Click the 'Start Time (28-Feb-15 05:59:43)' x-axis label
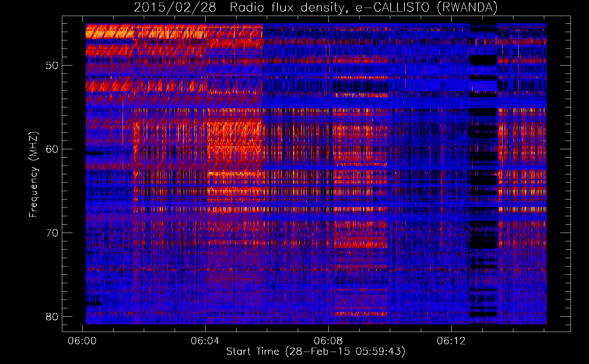The width and height of the screenshot is (589, 364). point(316,352)
